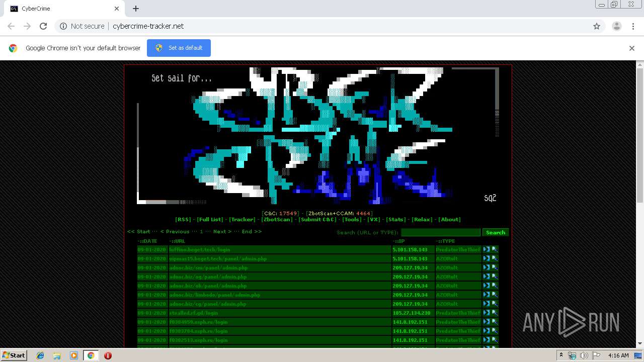View site info via the Not secure icon
The image size is (644, 362).
tap(63, 26)
